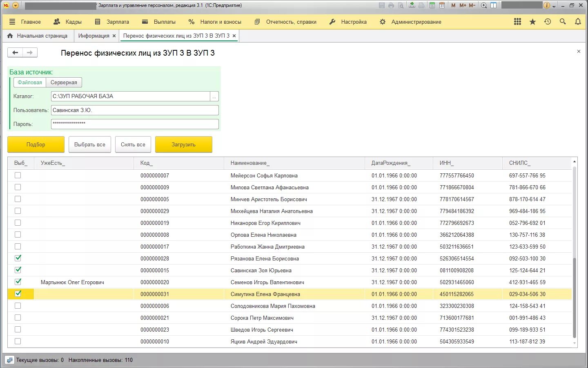The image size is (588, 368).
Task: Click the M- memory subtract button
Action: (x=472, y=5)
